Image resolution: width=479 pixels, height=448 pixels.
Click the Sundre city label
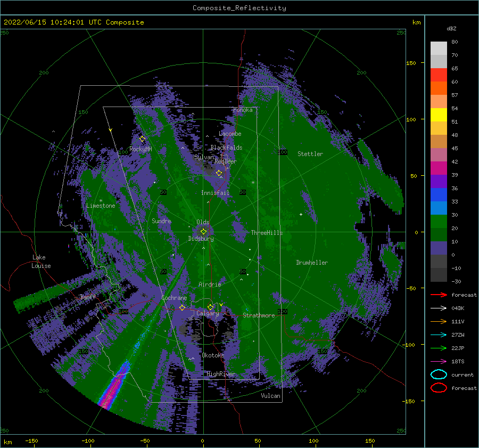pos(161,221)
